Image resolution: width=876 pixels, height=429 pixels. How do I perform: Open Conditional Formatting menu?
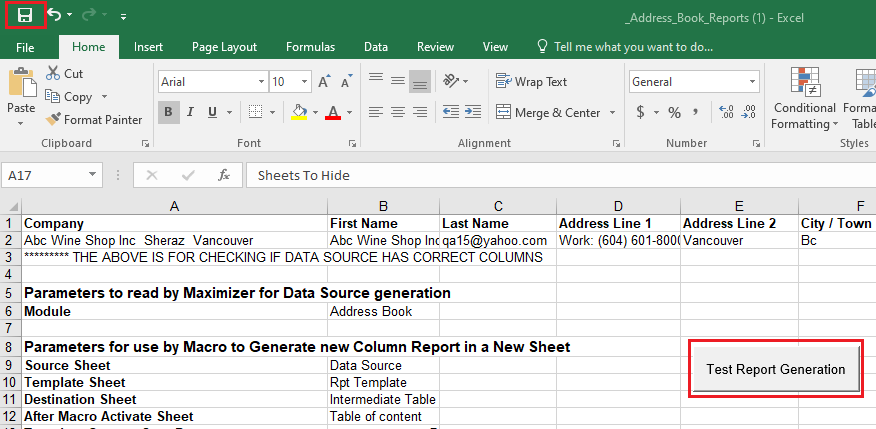click(x=804, y=98)
